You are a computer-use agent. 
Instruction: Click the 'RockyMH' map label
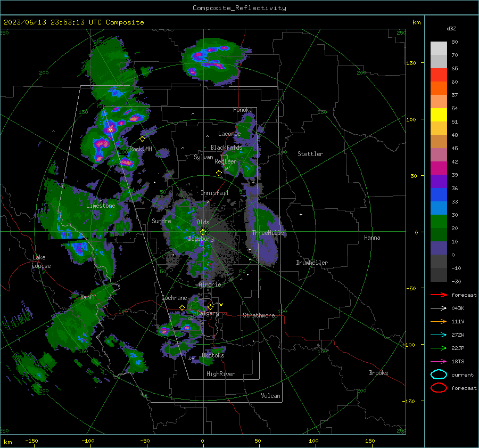click(x=141, y=149)
